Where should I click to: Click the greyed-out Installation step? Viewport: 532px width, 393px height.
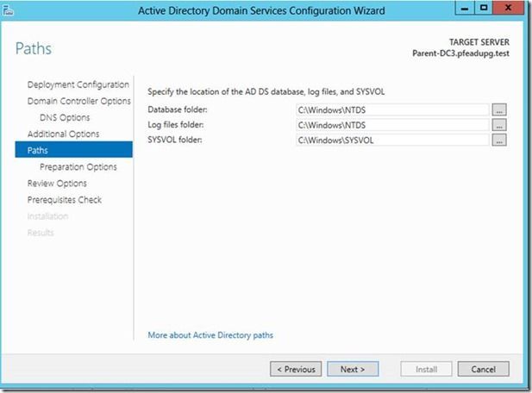(x=47, y=216)
